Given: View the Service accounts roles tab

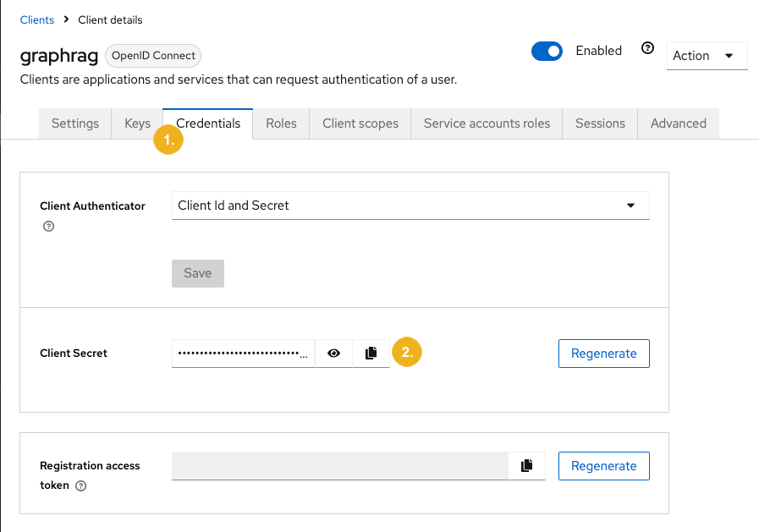Looking at the screenshot, I should point(487,123).
